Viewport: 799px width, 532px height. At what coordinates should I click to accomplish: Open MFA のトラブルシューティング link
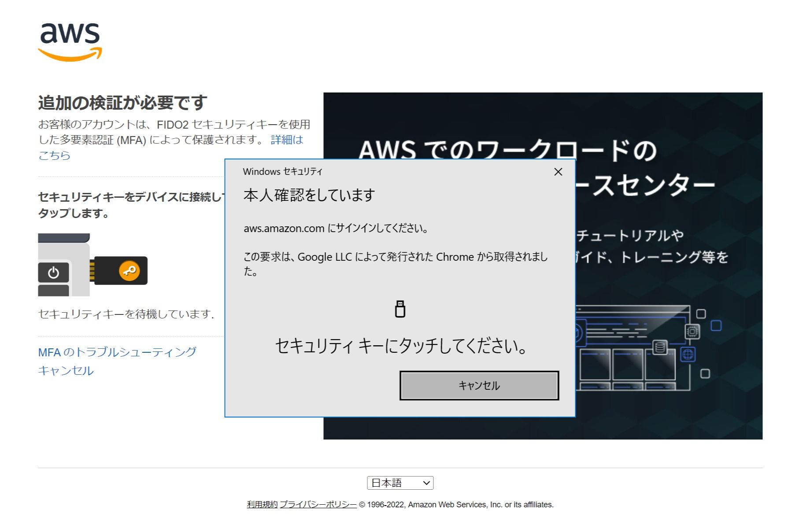pos(117,352)
